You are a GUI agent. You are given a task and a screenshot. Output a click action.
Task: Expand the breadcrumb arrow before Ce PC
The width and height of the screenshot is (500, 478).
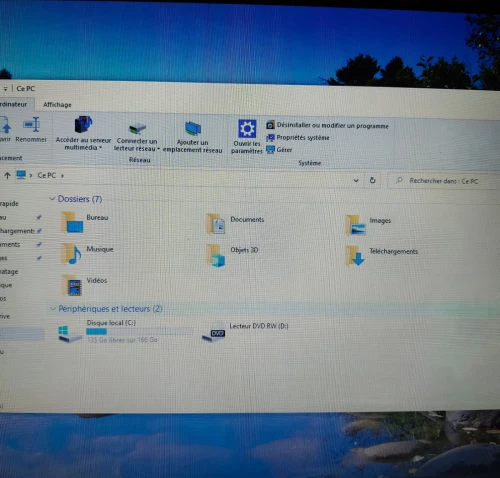click(x=31, y=175)
